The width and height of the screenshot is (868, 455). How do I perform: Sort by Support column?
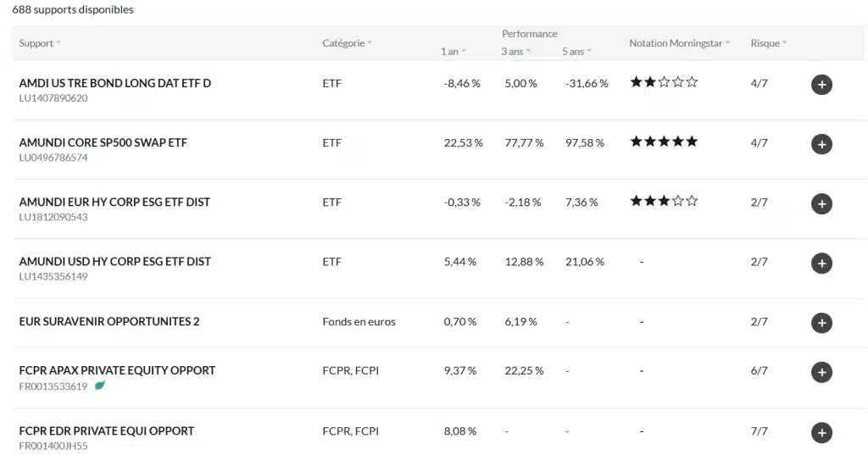point(39,43)
